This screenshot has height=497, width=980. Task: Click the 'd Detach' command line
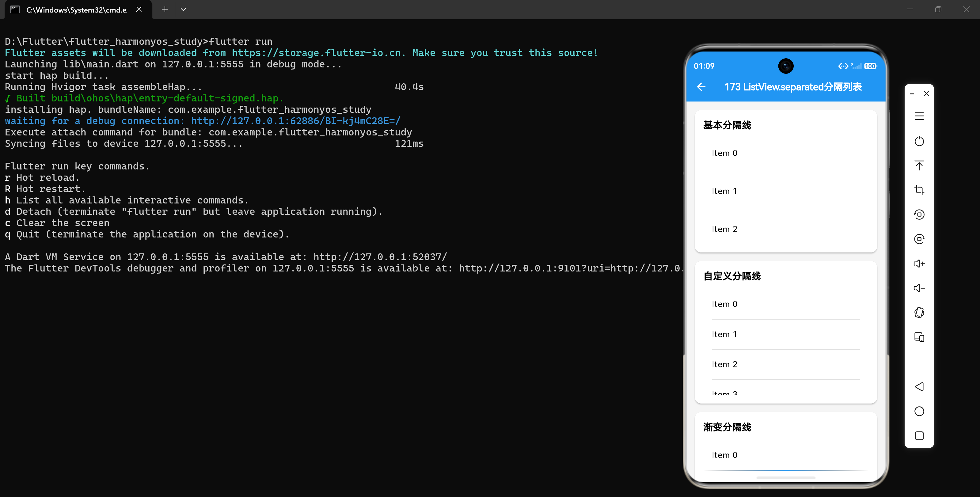pyautogui.click(x=193, y=212)
